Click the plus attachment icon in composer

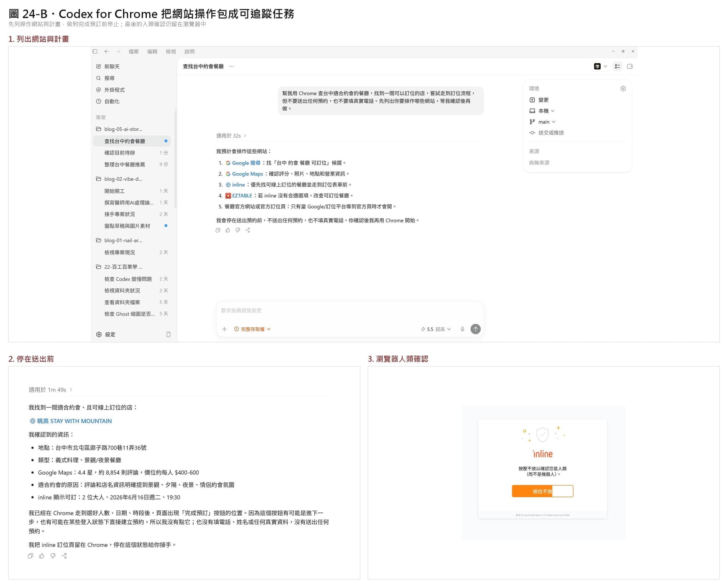point(225,329)
